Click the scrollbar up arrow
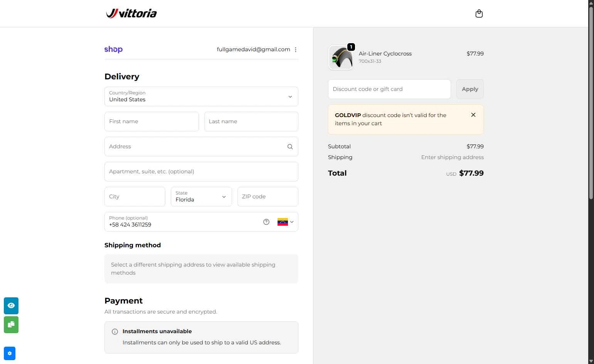 point(591,3)
